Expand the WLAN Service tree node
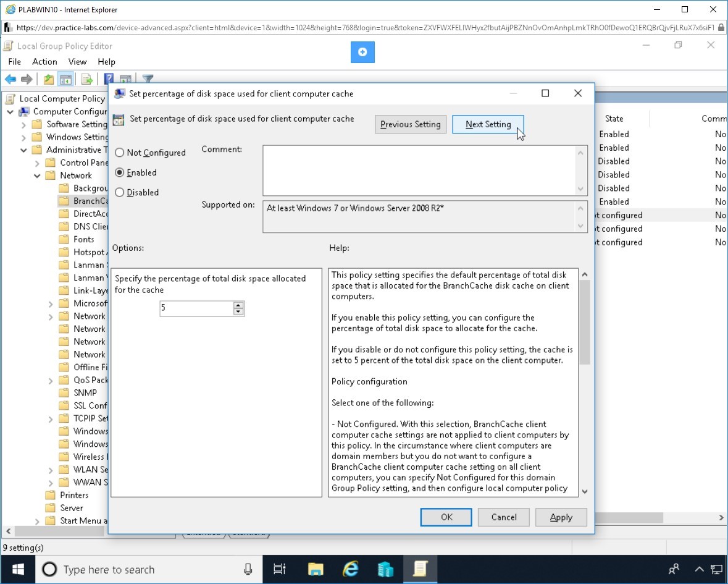Image resolution: width=728 pixels, height=584 pixels. pyautogui.click(x=51, y=470)
